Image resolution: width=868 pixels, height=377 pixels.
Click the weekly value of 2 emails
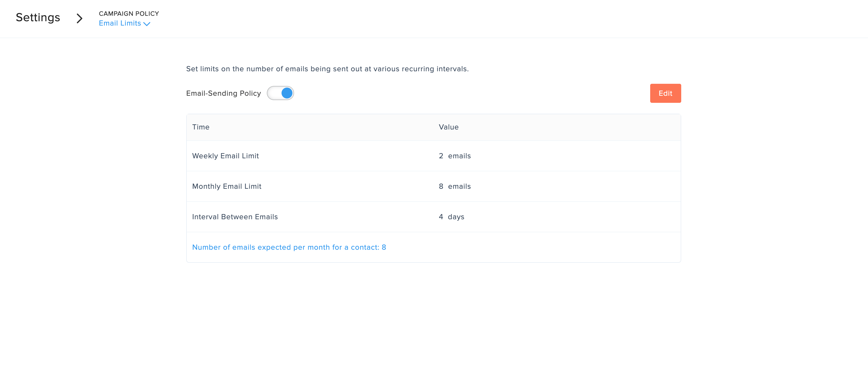[454, 156]
